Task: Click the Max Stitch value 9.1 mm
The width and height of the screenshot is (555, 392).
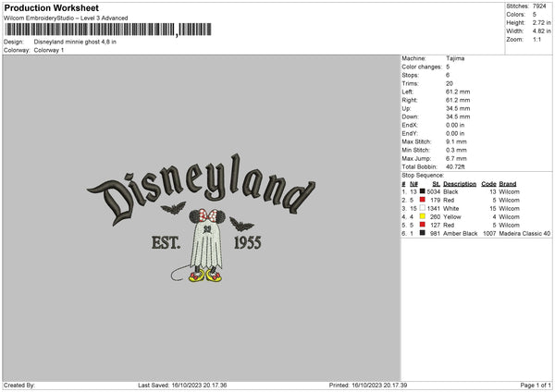Action: (456, 141)
